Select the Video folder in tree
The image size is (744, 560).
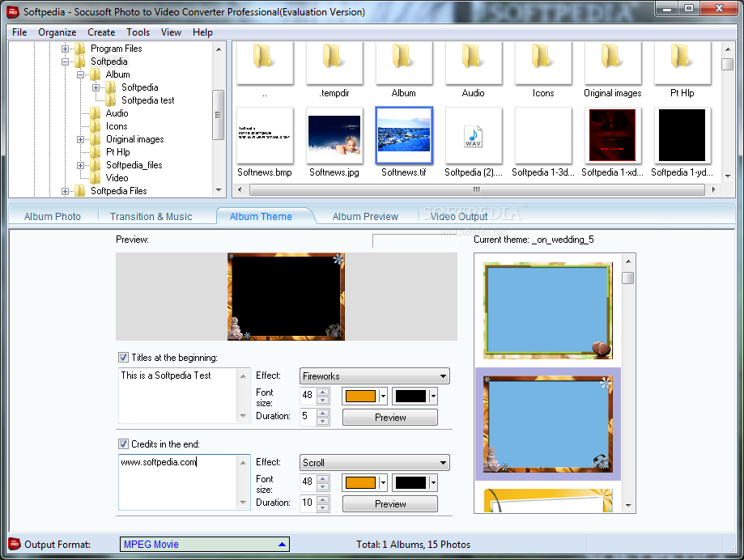pos(117,178)
